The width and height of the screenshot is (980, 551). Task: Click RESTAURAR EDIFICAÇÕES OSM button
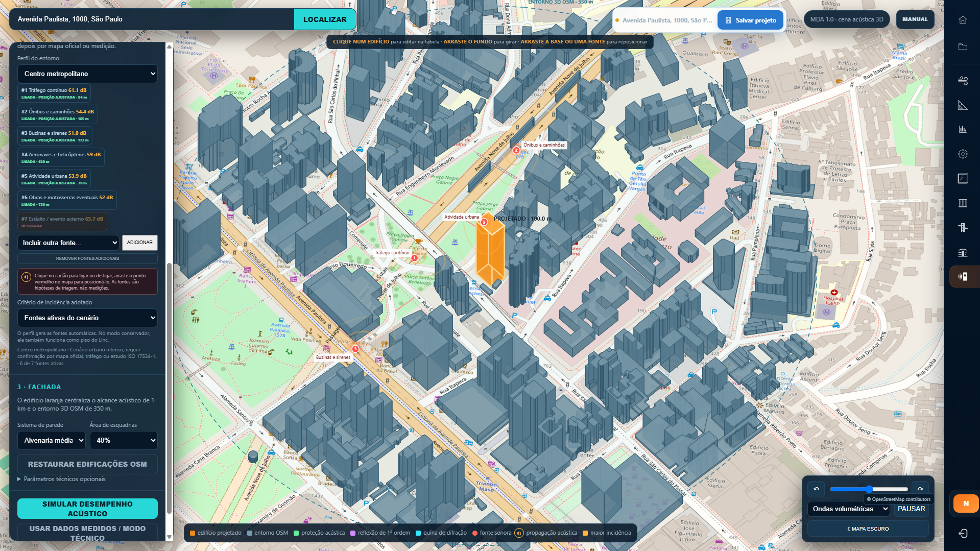[87, 464]
